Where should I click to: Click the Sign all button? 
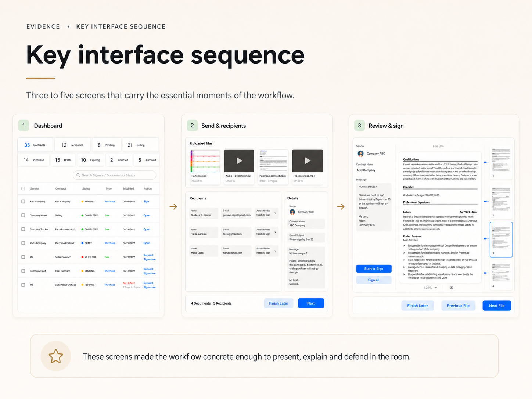tap(374, 280)
